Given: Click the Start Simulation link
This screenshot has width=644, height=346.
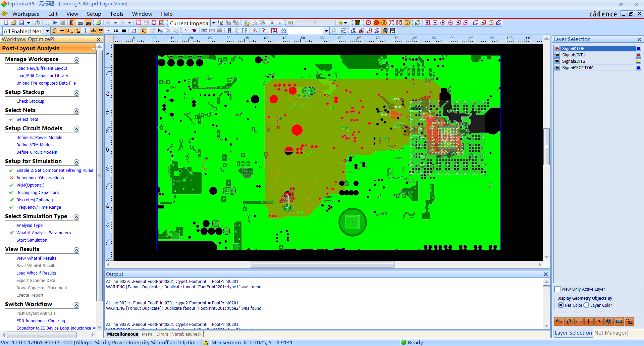Looking at the screenshot, I should click(32, 240).
